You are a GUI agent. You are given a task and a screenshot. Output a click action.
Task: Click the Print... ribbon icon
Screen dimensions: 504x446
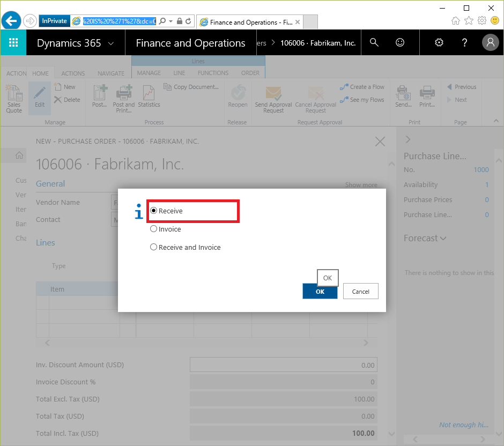427,96
